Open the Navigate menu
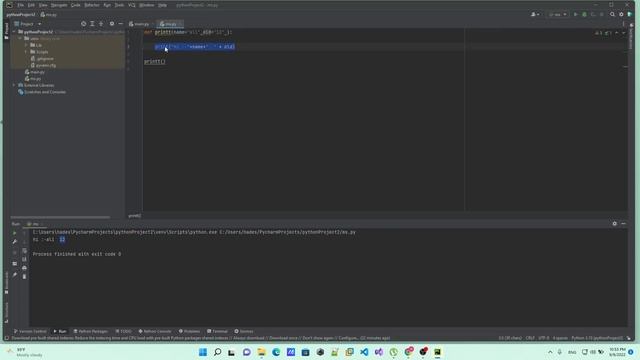 click(x=59, y=5)
